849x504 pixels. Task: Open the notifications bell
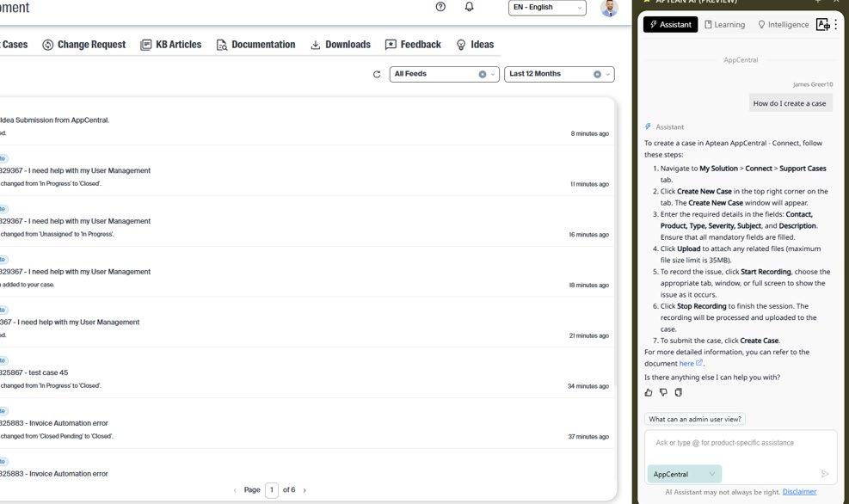pos(469,7)
